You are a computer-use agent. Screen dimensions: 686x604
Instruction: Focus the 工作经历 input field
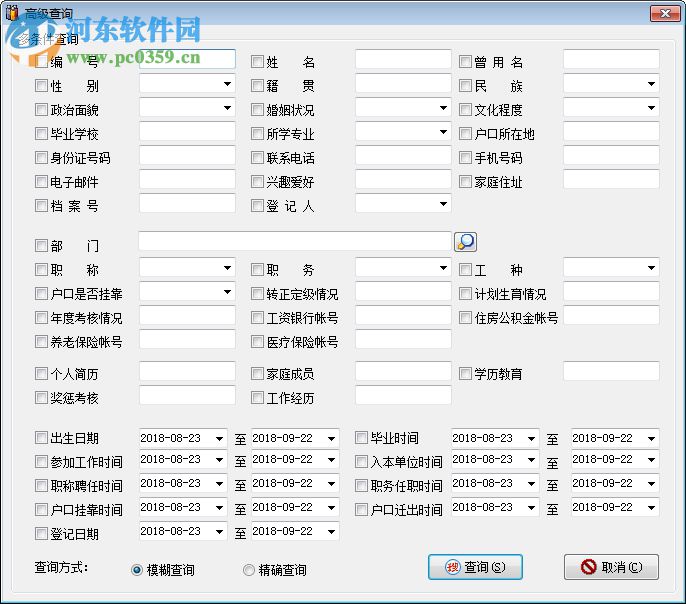(x=403, y=395)
